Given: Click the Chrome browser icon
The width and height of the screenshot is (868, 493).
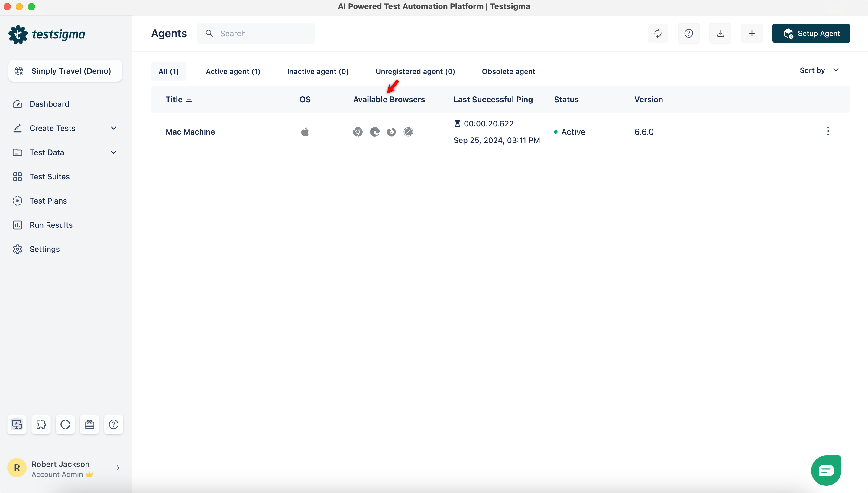Looking at the screenshot, I should (x=358, y=132).
